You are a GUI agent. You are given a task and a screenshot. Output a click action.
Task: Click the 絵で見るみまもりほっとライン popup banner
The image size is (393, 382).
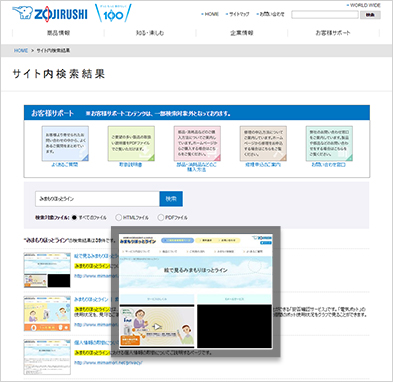tap(196, 273)
